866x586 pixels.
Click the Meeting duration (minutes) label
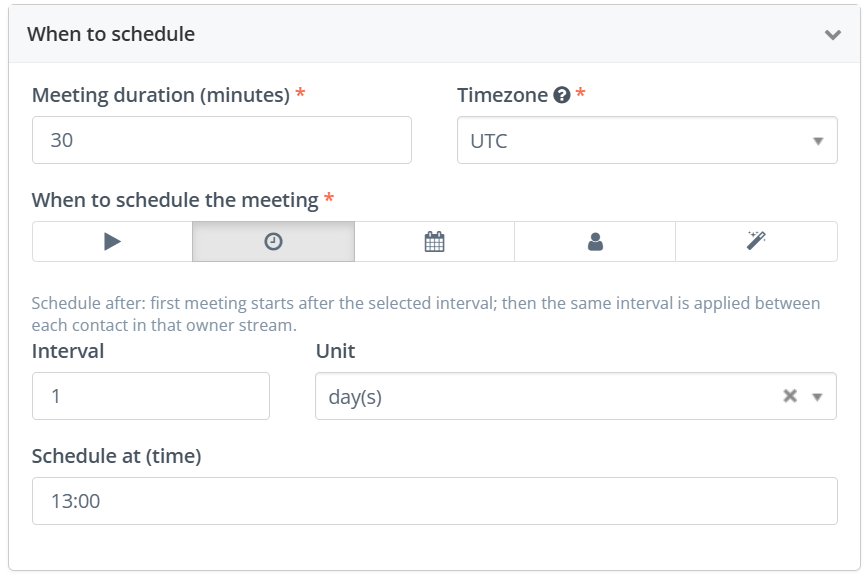click(161, 95)
